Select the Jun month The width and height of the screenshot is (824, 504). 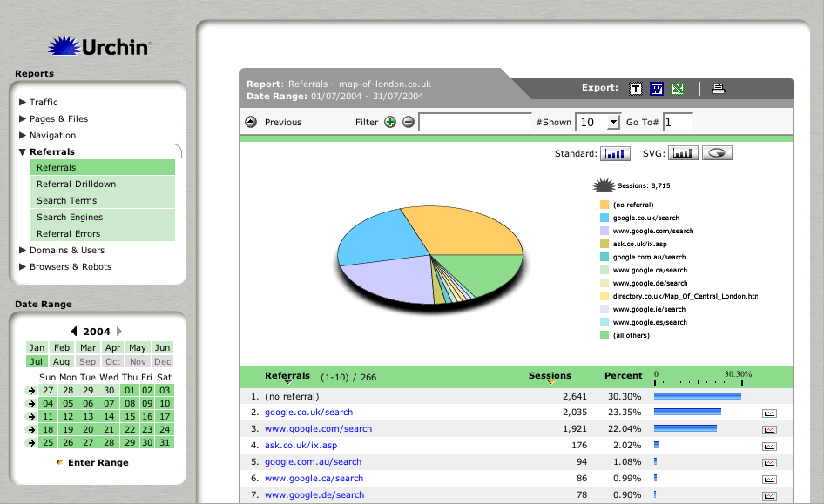click(162, 347)
